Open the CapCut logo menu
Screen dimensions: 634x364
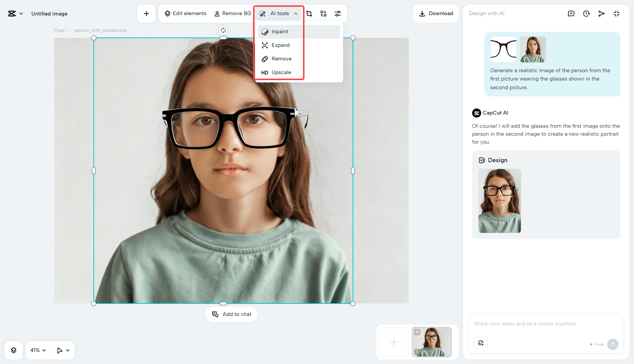[x=15, y=14]
